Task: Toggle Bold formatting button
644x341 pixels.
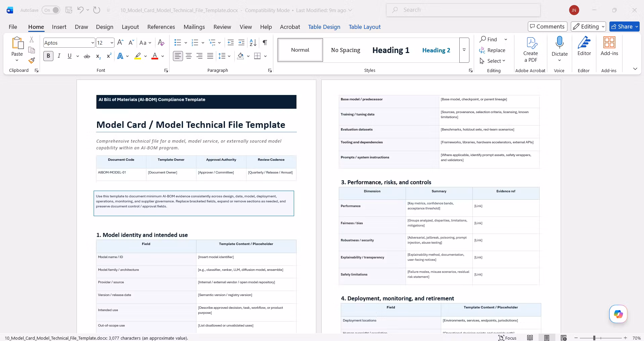Action: (48, 56)
